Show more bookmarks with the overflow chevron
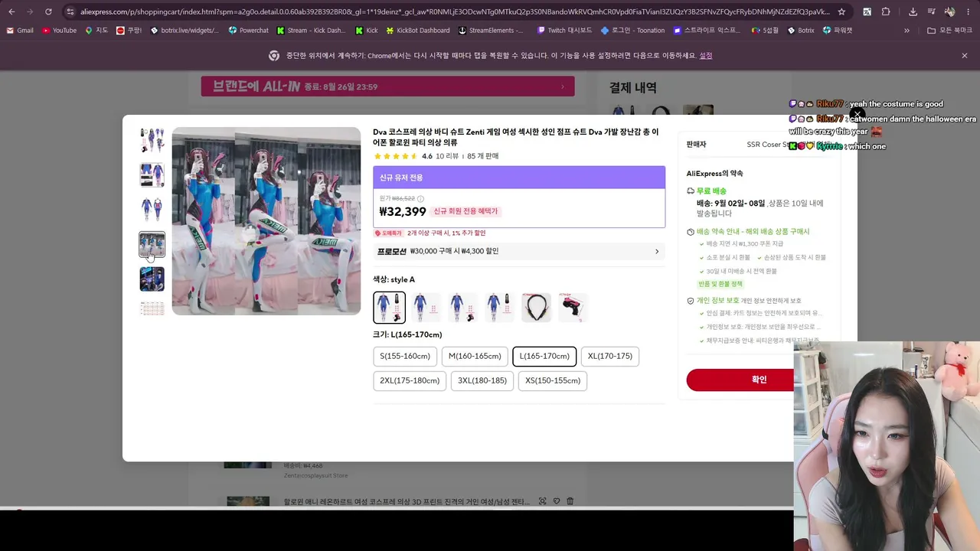The height and width of the screenshot is (551, 980). 906,31
